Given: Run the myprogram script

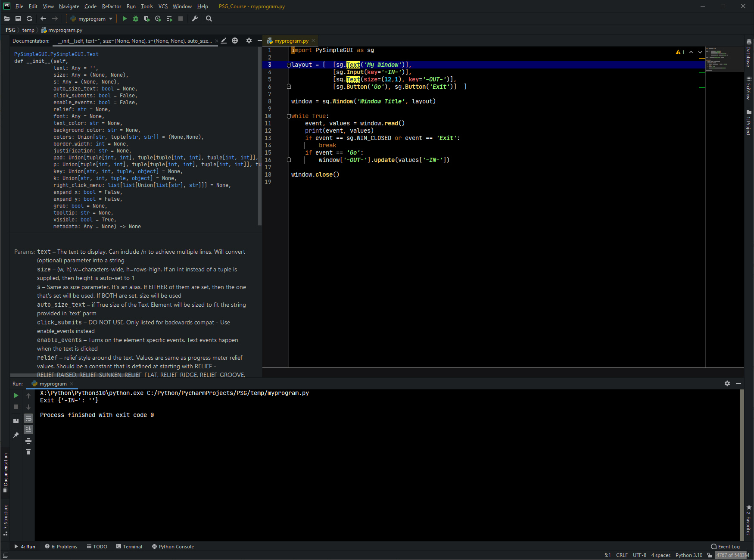Looking at the screenshot, I should point(125,19).
